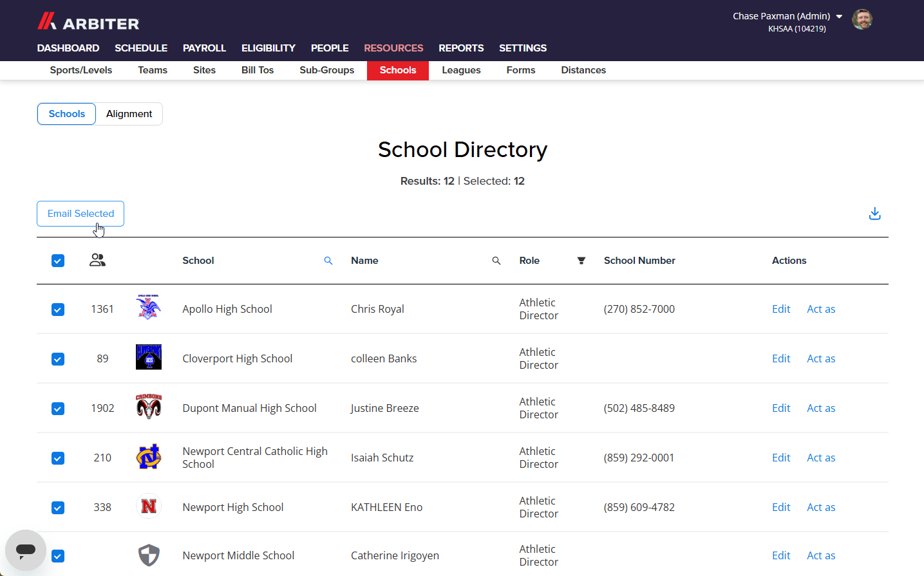Open the Role column filter icon
This screenshot has width=924, height=576.
click(581, 261)
